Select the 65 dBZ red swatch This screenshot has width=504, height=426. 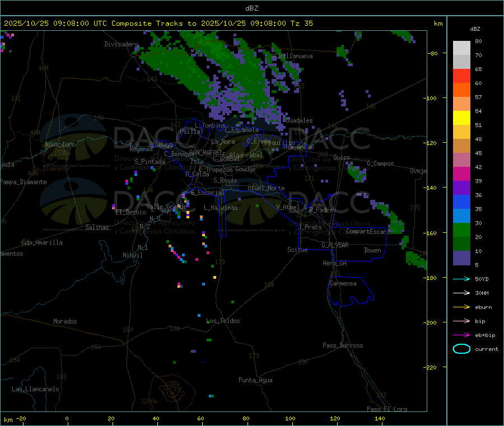click(461, 76)
